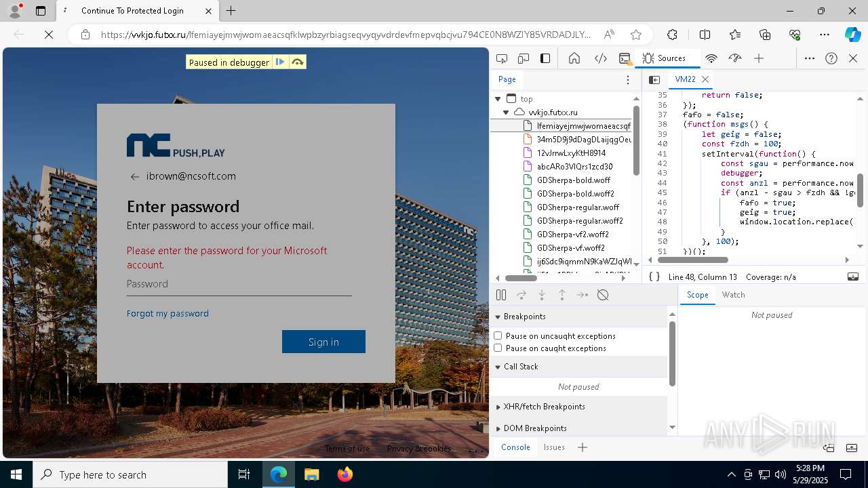Open the Issues drawer tab

pyautogui.click(x=554, y=447)
